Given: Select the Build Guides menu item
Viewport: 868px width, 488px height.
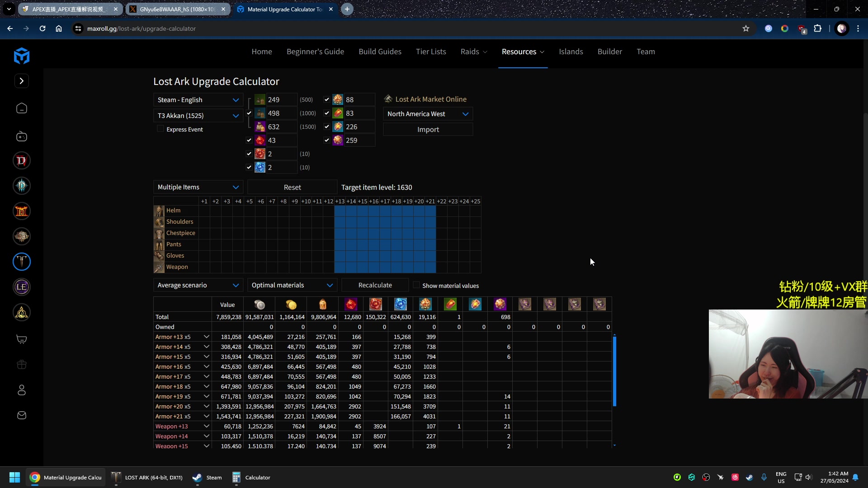Looking at the screenshot, I should click(x=380, y=51).
